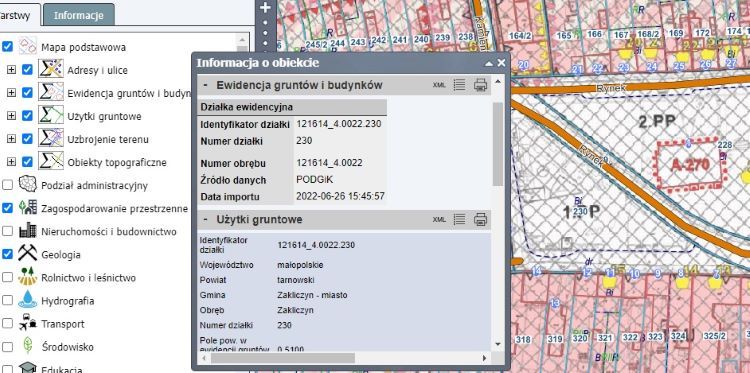This screenshot has width=750, height=373.
Task: Expand the Uzbrojenie terenu tree node
Action: (11, 139)
